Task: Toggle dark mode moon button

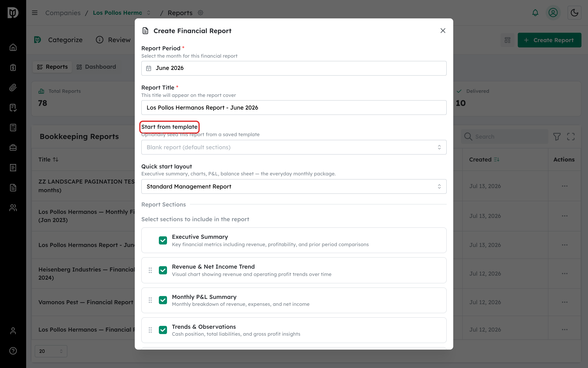Action: tap(574, 13)
